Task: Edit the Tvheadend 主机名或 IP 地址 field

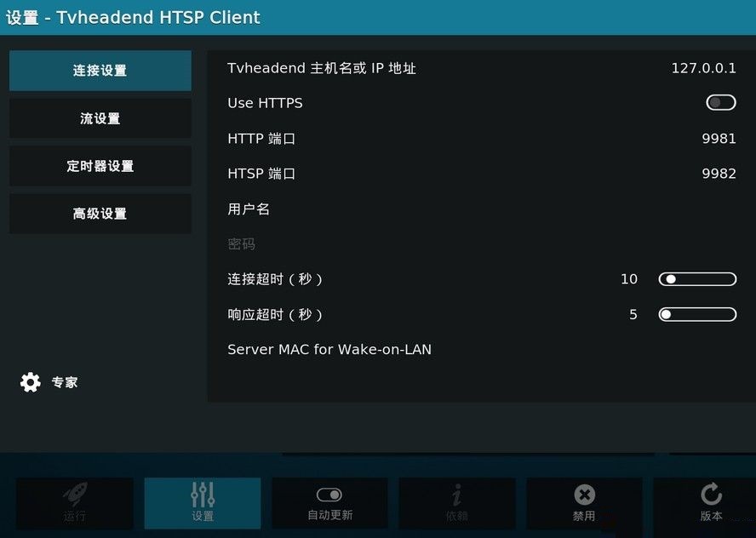Action: [x=482, y=68]
